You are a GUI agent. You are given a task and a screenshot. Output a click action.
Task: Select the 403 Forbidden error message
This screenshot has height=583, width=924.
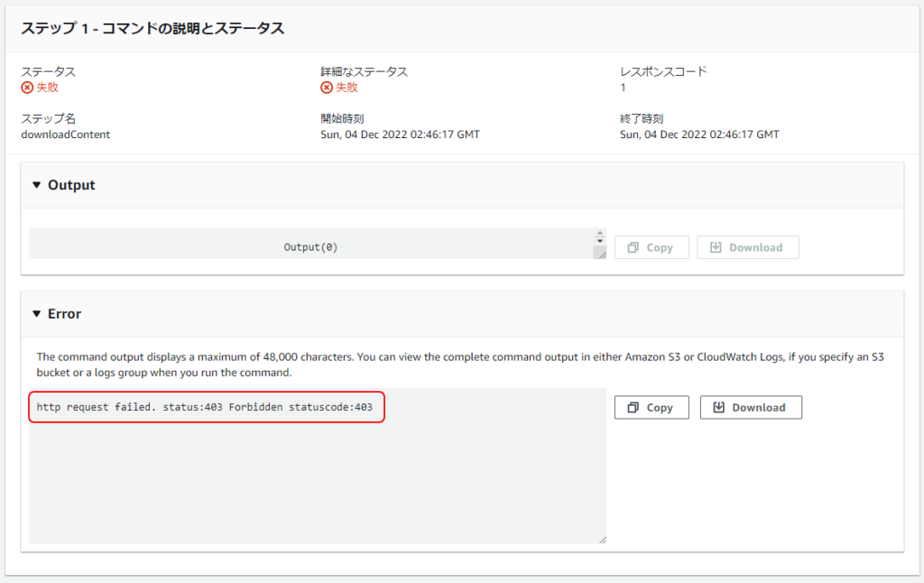(205, 407)
